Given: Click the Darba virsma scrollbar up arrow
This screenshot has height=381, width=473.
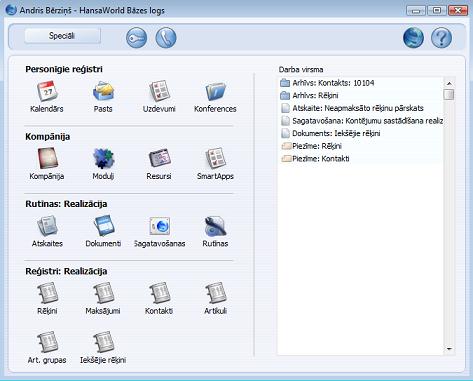Looking at the screenshot, I should tap(449, 83).
